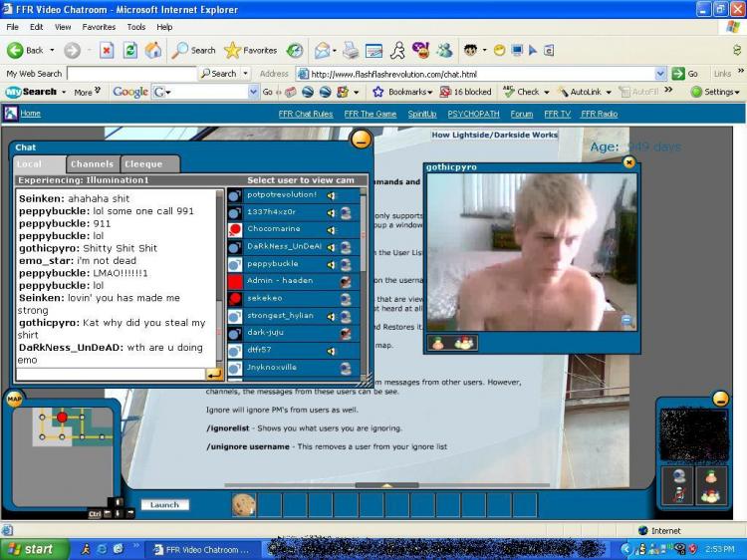747x560 pixels.
Task: Click the Home icon in IE toolbar
Action: click(x=153, y=50)
